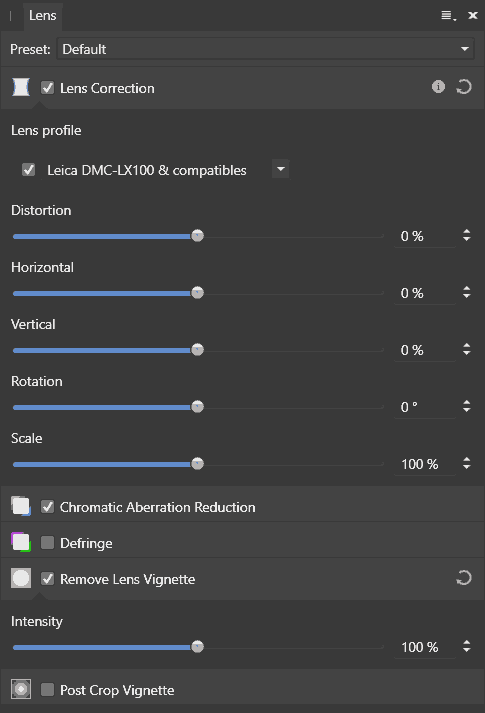Expand the Chromatic Aberration Reduction section

click(242, 507)
